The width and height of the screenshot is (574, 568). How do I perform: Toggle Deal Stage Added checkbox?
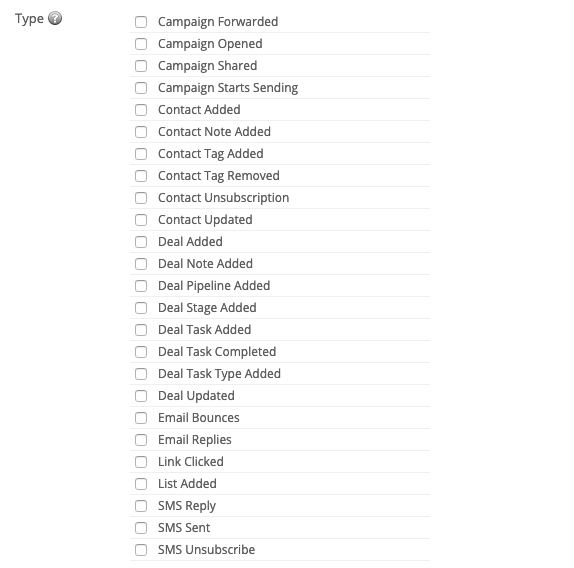coord(141,308)
